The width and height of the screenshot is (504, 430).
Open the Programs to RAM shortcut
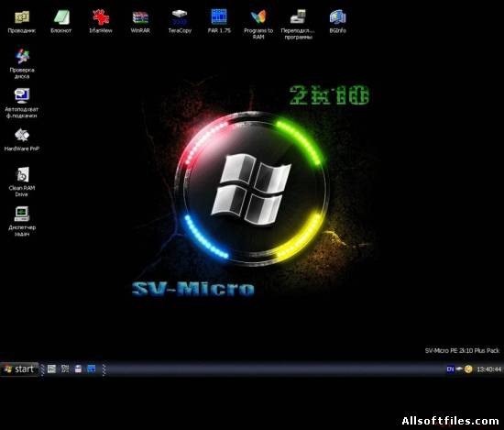pyautogui.click(x=258, y=25)
